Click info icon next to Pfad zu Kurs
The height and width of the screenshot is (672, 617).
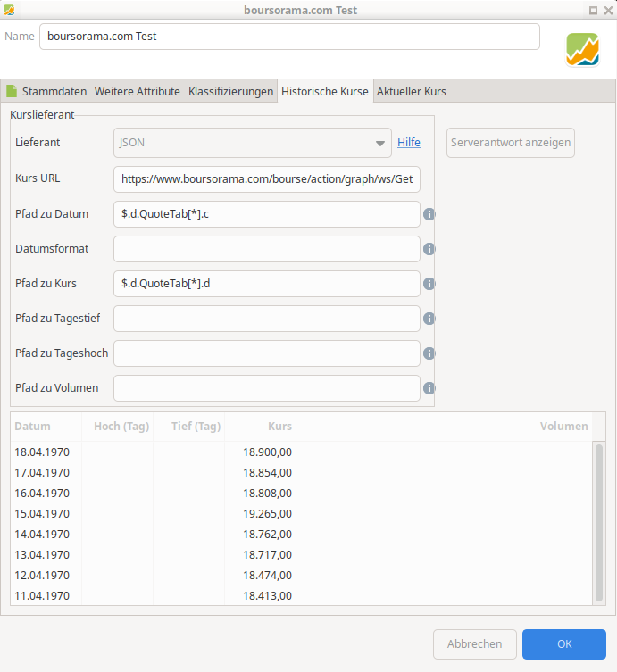pos(429,284)
